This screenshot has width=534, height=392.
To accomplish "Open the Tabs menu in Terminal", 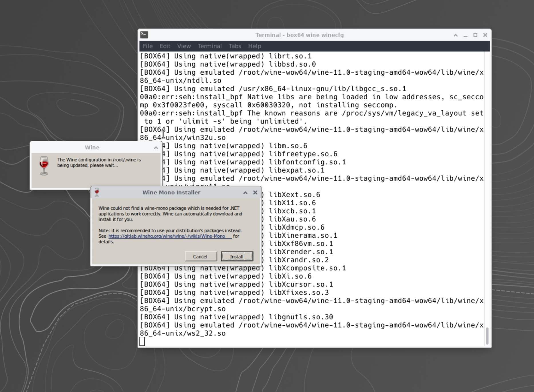I will click(x=235, y=46).
